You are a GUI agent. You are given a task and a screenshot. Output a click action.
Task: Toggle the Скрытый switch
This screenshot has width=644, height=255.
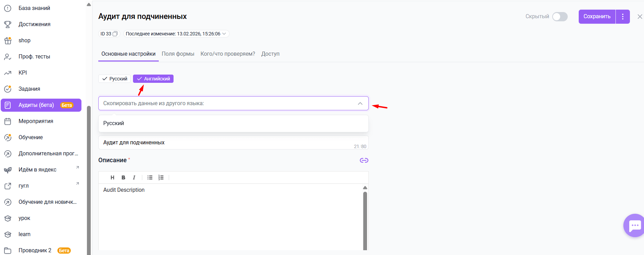(x=559, y=16)
